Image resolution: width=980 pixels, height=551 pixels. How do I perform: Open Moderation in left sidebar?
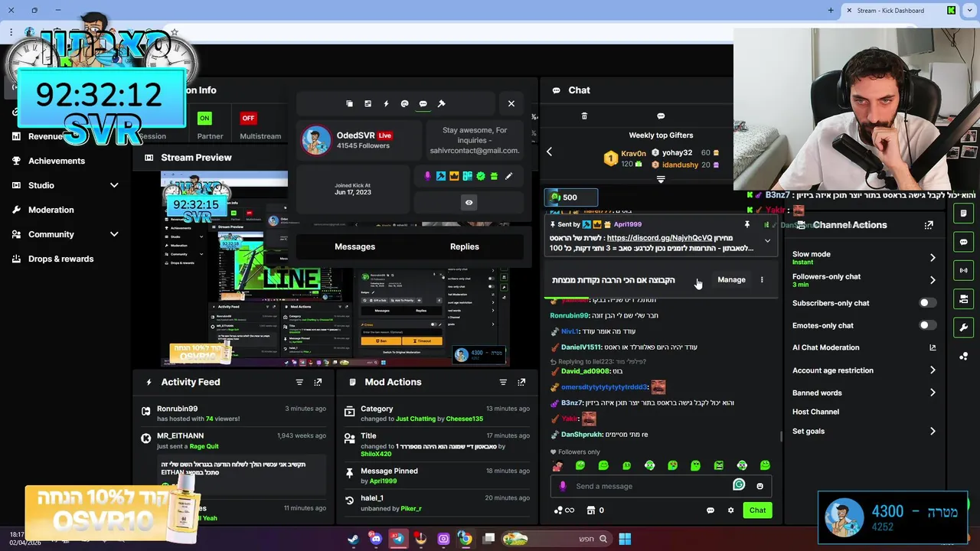(x=51, y=210)
